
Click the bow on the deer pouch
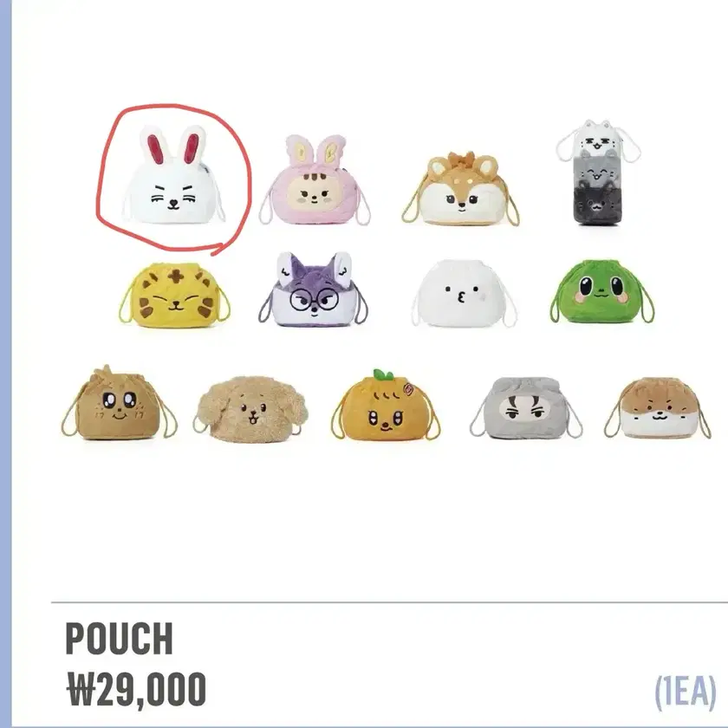tap(461, 159)
